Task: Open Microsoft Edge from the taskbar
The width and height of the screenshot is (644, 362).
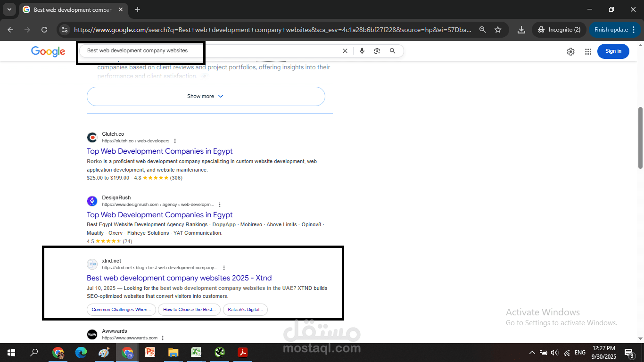Action: pos(81,352)
